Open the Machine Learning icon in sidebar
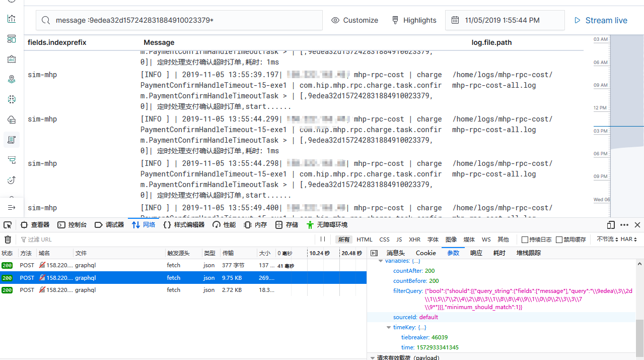The width and height of the screenshot is (644, 360). click(12, 99)
